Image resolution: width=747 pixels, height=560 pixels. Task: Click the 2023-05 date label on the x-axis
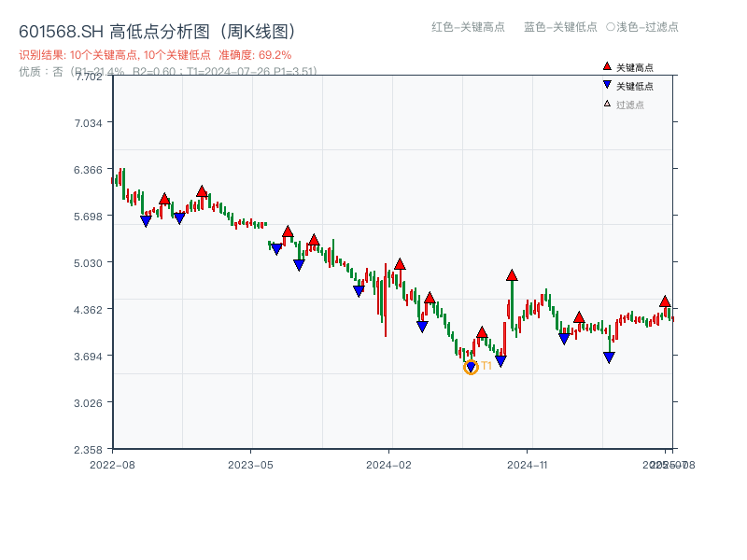pos(250,464)
